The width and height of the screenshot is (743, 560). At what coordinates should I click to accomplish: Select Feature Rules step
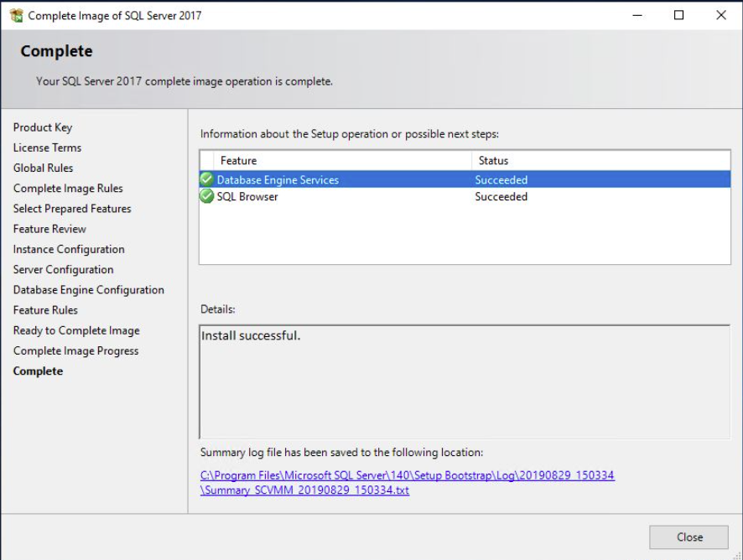click(45, 310)
